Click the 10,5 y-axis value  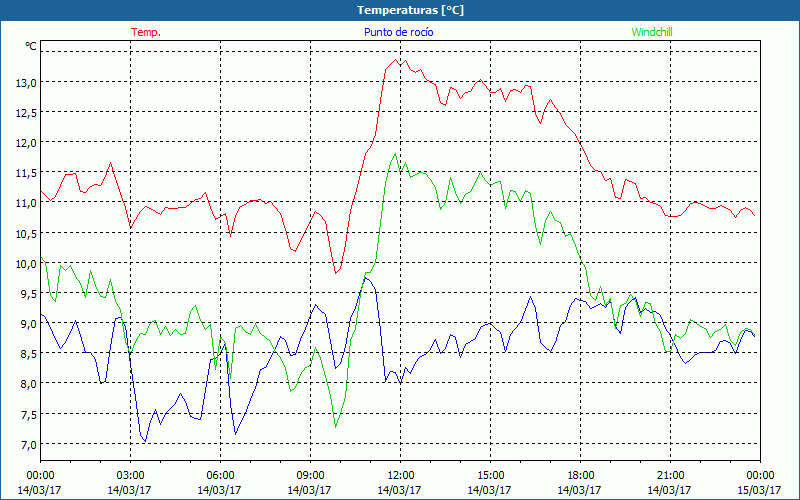click(x=26, y=234)
